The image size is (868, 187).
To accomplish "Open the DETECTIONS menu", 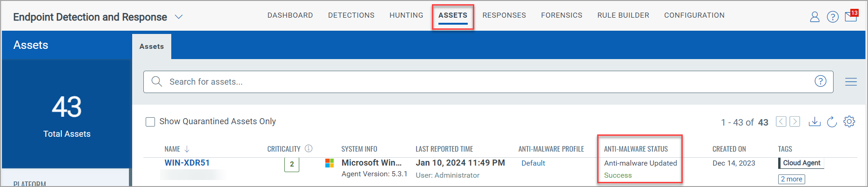I will [351, 15].
